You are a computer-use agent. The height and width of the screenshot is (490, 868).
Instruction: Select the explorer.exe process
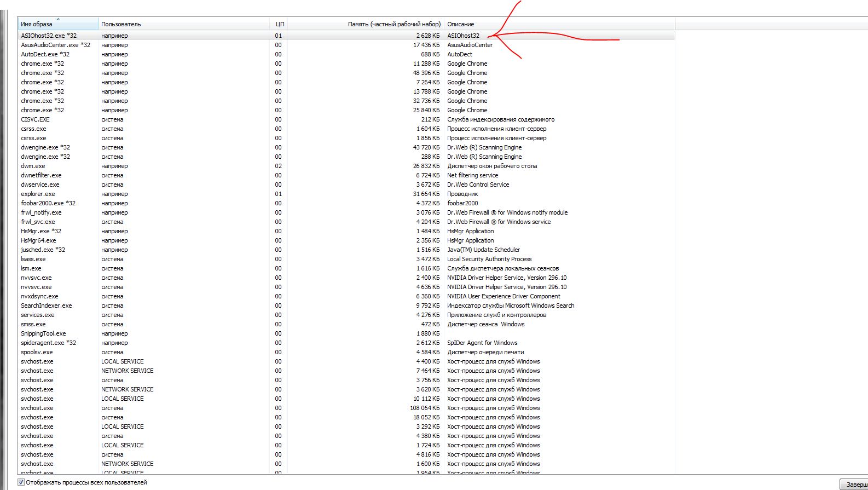38,194
